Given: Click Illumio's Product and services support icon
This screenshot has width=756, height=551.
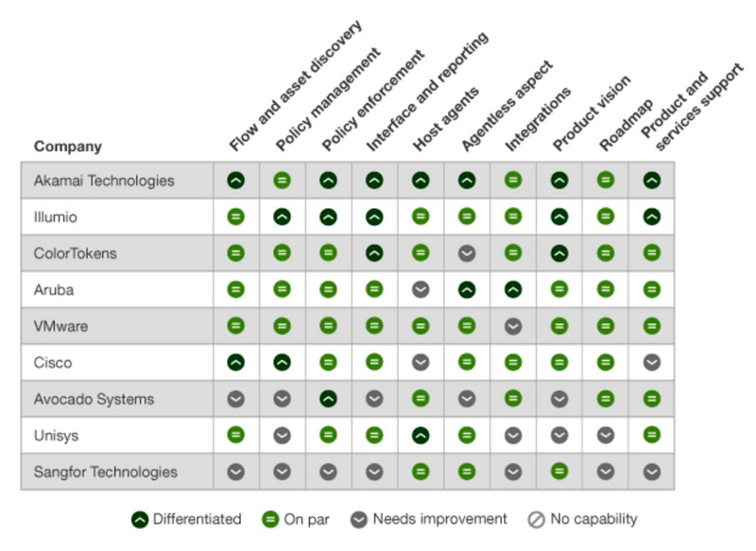Looking at the screenshot, I should tap(652, 216).
